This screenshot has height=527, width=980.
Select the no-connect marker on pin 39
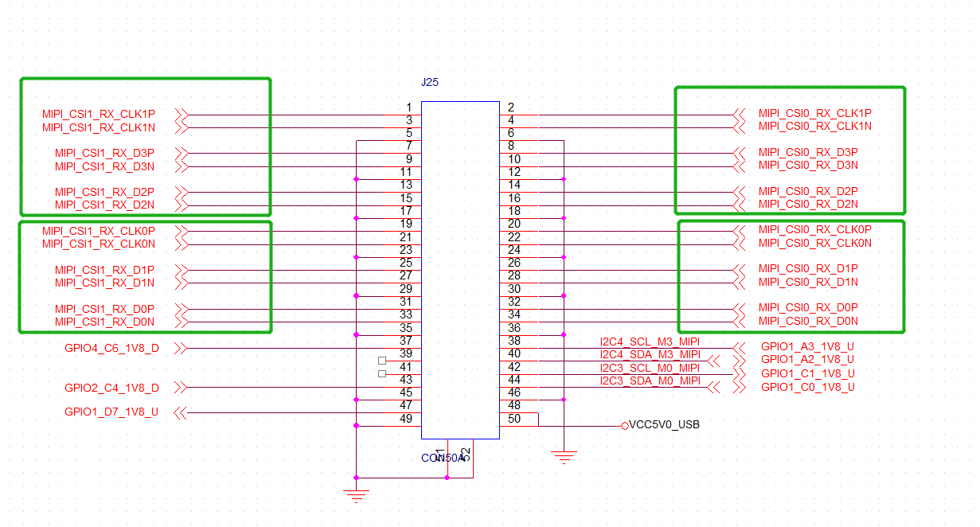pyautogui.click(x=382, y=361)
